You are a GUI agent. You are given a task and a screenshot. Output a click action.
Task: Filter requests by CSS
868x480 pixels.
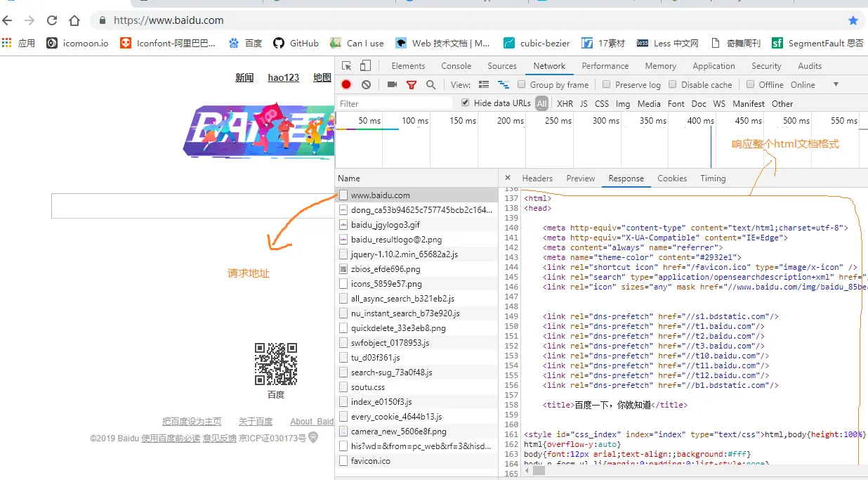602,103
